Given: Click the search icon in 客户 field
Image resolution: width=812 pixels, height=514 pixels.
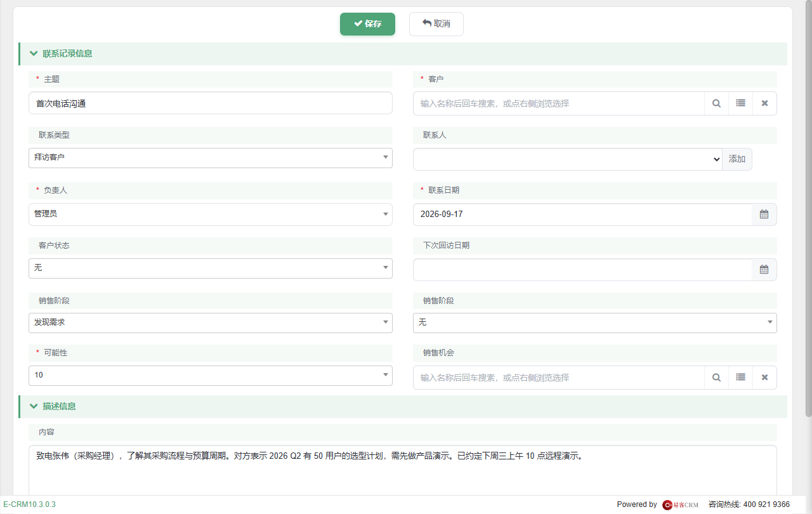Looking at the screenshot, I should (x=716, y=103).
